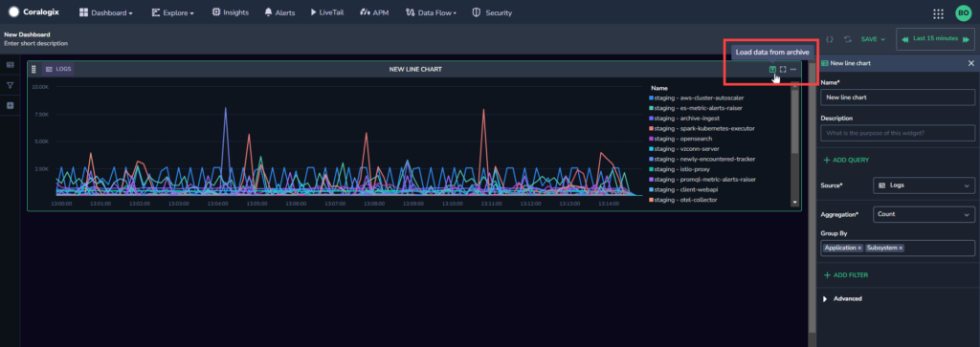Open the Security section

(x=492, y=12)
